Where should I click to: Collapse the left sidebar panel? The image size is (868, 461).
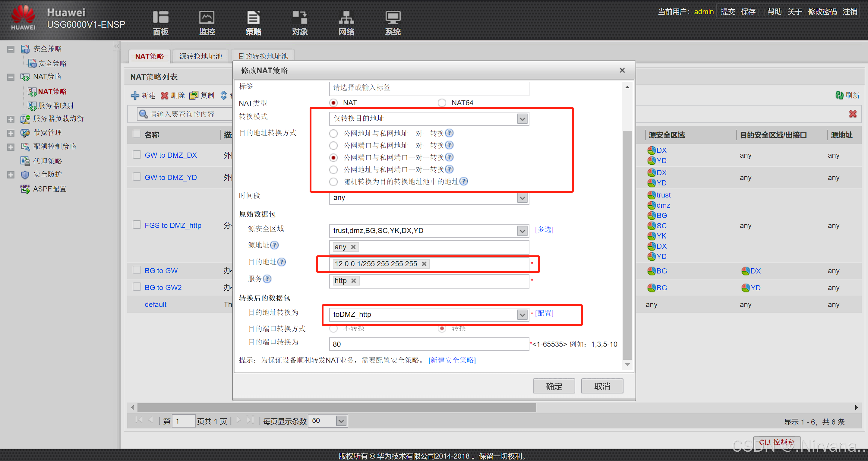[116, 46]
